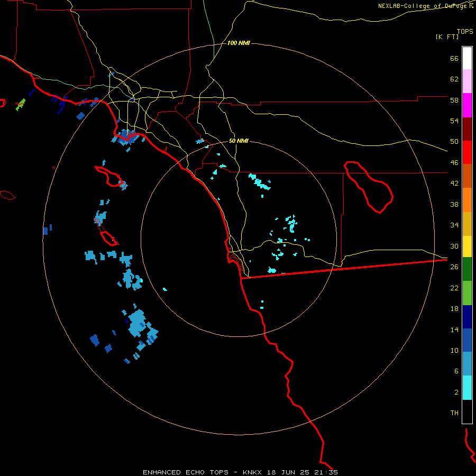
Task: Pick the magenta band on the color scale
Action: pyautogui.click(x=467, y=105)
